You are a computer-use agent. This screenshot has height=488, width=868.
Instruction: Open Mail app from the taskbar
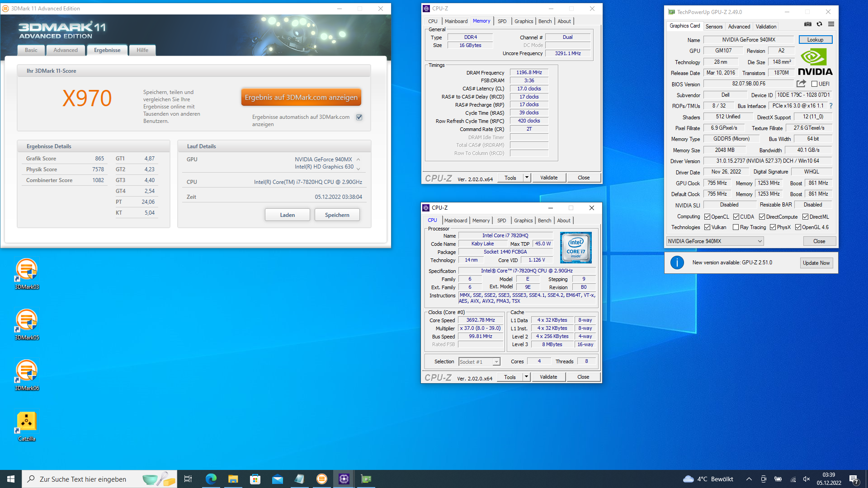pyautogui.click(x=277, y=479)
